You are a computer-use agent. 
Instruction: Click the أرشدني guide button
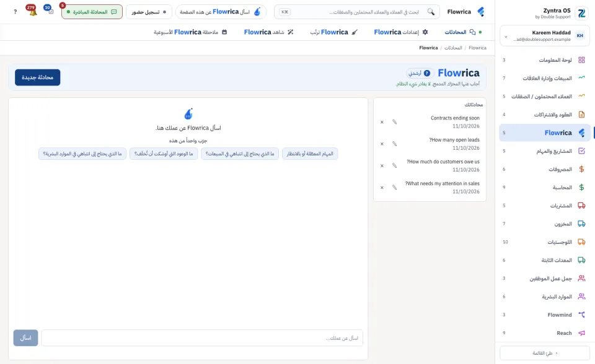(x=420, y=73)
